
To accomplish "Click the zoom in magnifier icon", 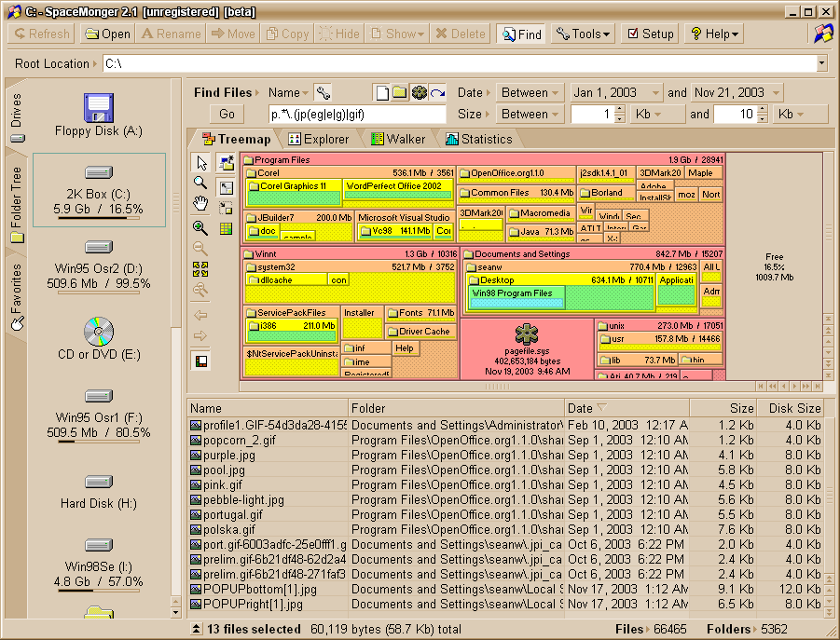I will [x=200, y=227].
